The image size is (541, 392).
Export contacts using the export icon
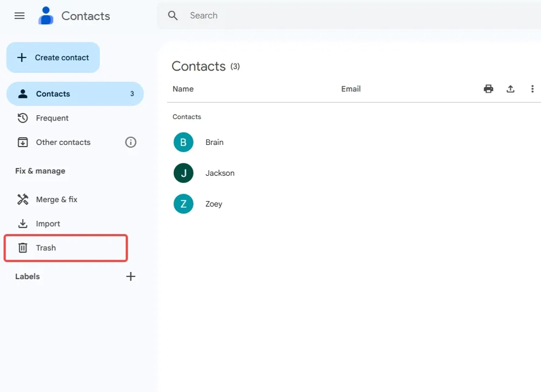[510, 89]
